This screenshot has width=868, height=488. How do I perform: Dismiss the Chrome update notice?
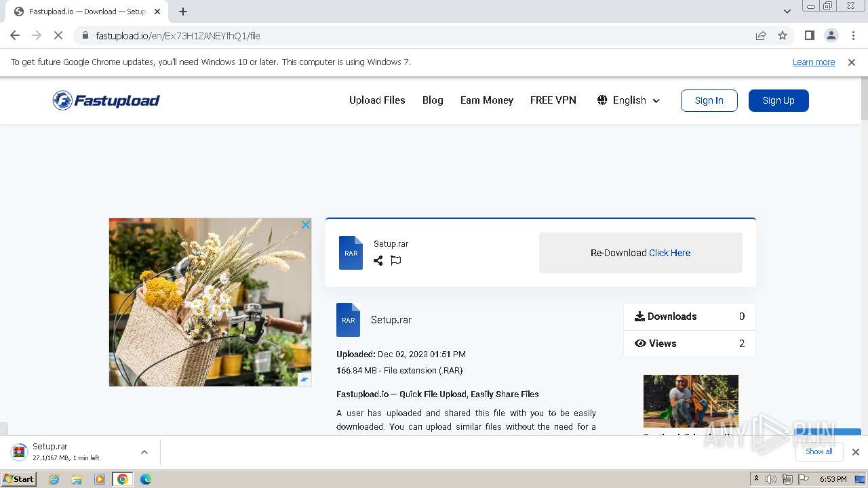pyautogui.click(x=852, y=62)
